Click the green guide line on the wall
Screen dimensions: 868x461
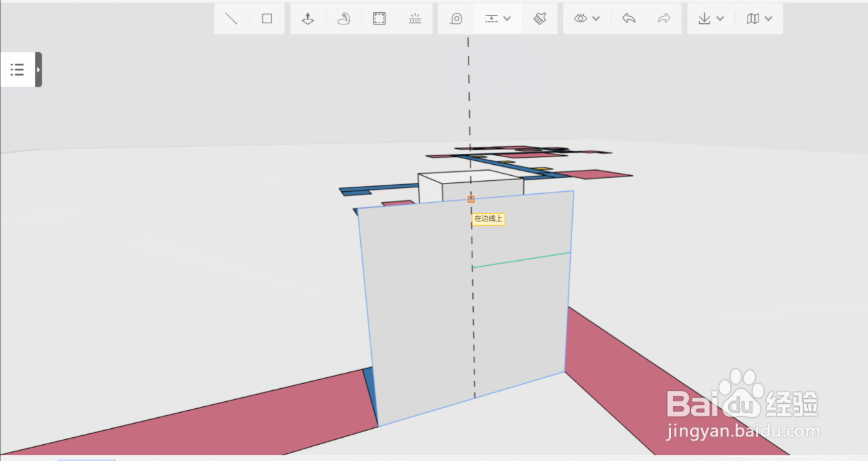522,260
